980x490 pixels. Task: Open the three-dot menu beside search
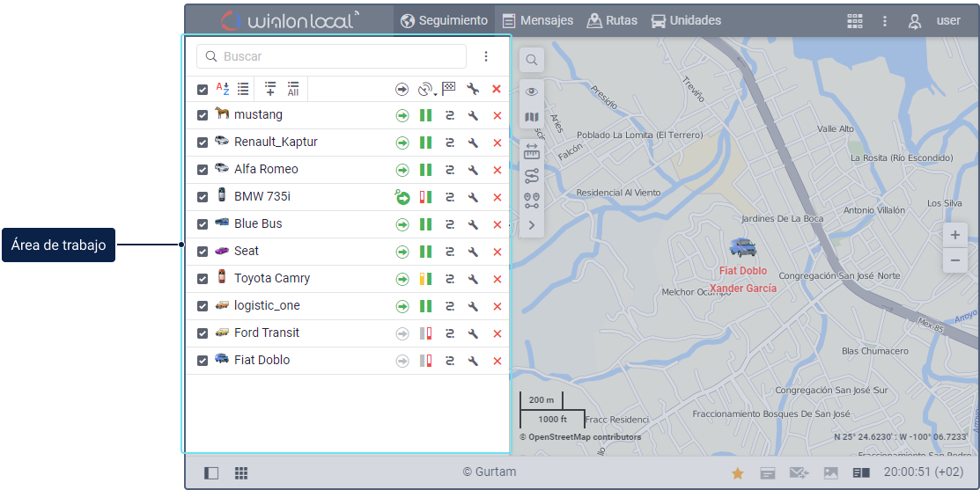click(x=486, y=56)
